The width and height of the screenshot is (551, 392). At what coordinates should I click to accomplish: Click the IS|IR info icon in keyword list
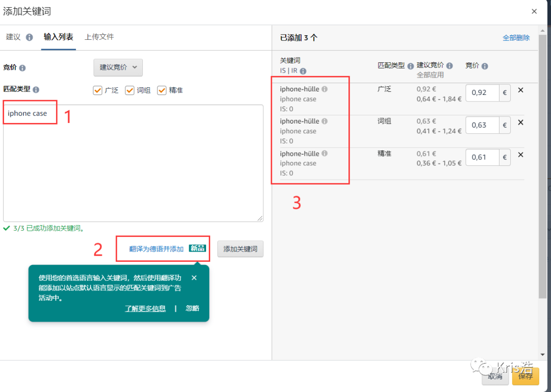303,71
